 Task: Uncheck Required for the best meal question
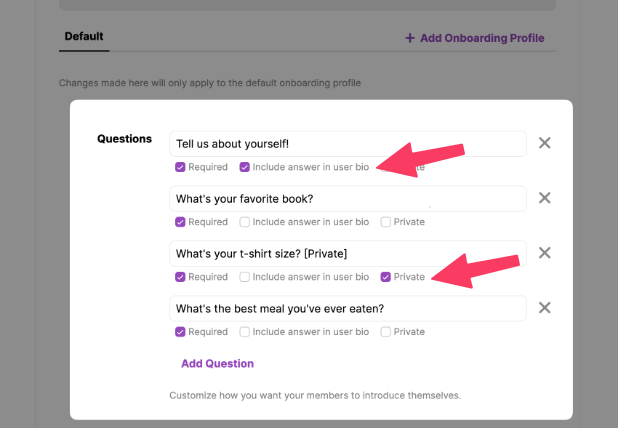pos(180,332)
